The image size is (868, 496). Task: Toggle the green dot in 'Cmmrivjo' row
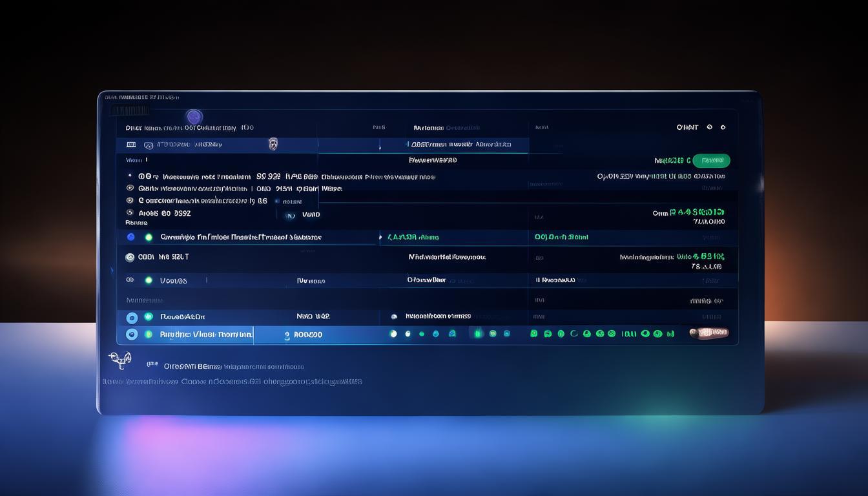click(x=149, y=237)
